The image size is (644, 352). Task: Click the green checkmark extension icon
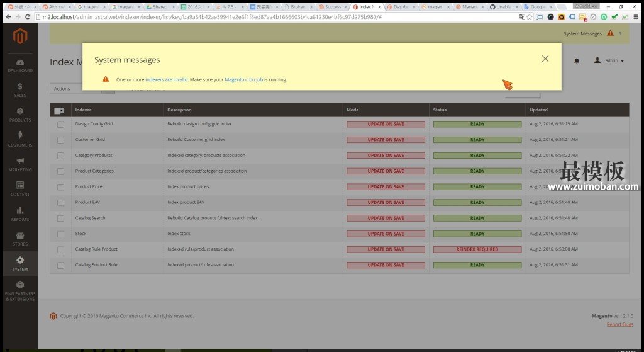click(614, 17)
